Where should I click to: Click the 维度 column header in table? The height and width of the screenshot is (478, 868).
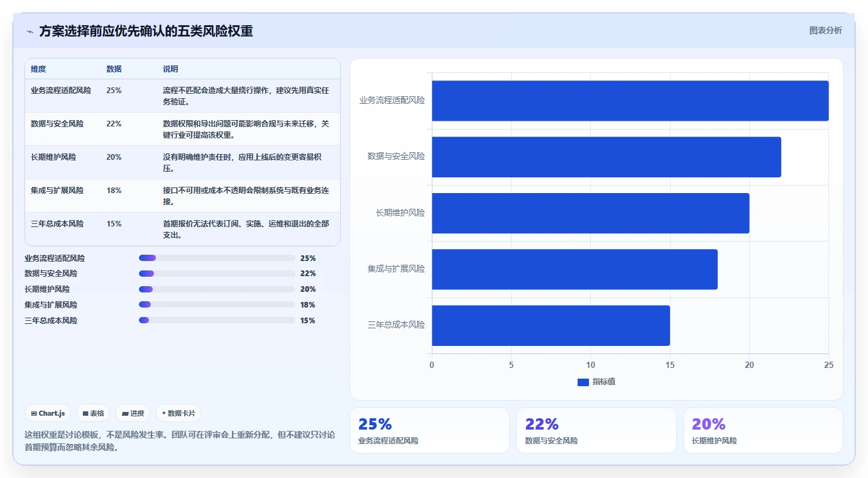click(38, 69)
